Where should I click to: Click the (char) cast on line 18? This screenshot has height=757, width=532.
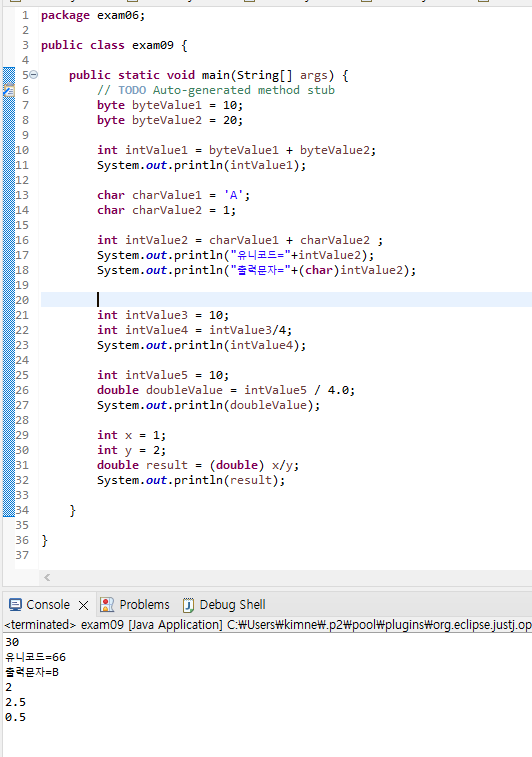point(319,270)
